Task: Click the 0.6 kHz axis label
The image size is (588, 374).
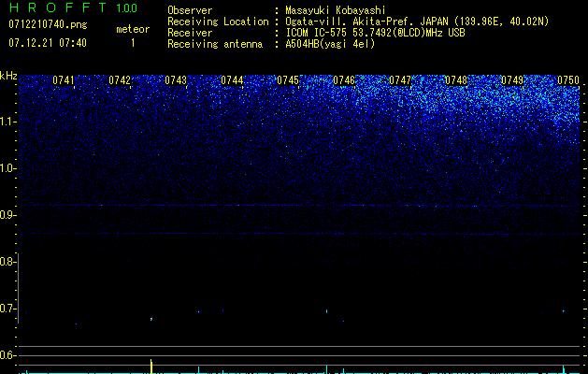Action: pyautogui.click(x=8, y=355)
